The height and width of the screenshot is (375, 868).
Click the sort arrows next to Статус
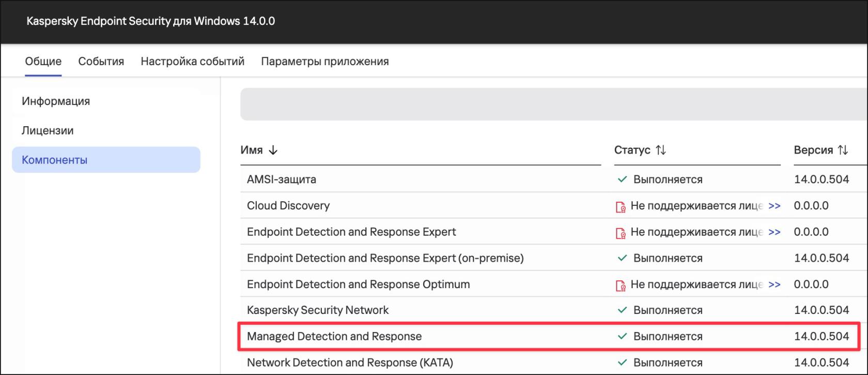(x=661, y=150)
